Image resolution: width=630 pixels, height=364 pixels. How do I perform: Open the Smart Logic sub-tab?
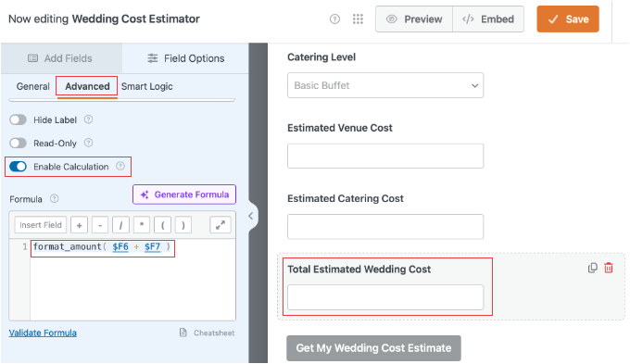pyautogui.click(x=147, y=86)
